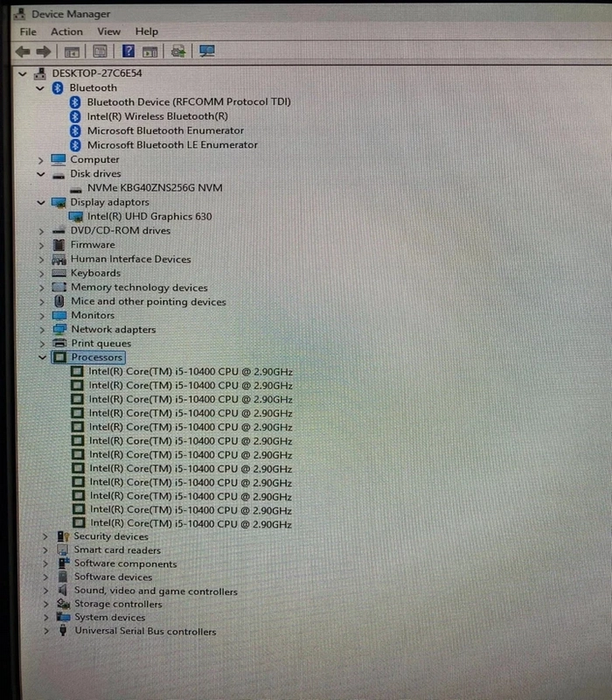Screen dimensions: 612x700
Task: Select Microsoft Bluetooth Enumerator
Action: click(x=165, y=130)
